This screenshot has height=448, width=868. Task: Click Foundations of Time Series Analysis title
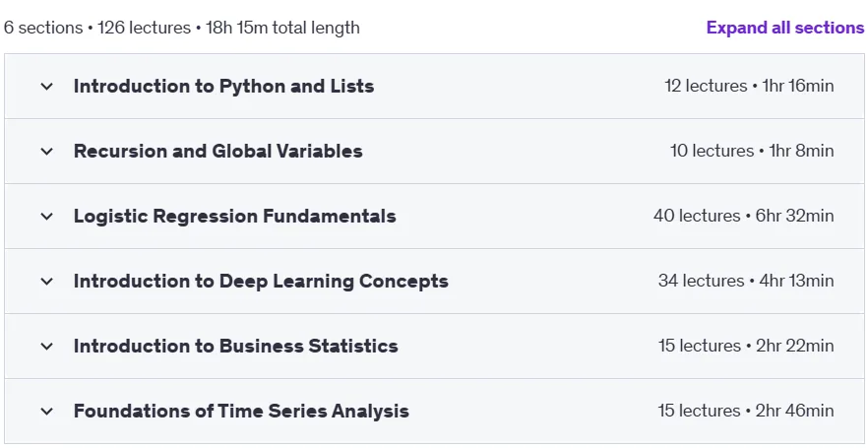pos(241,411)
